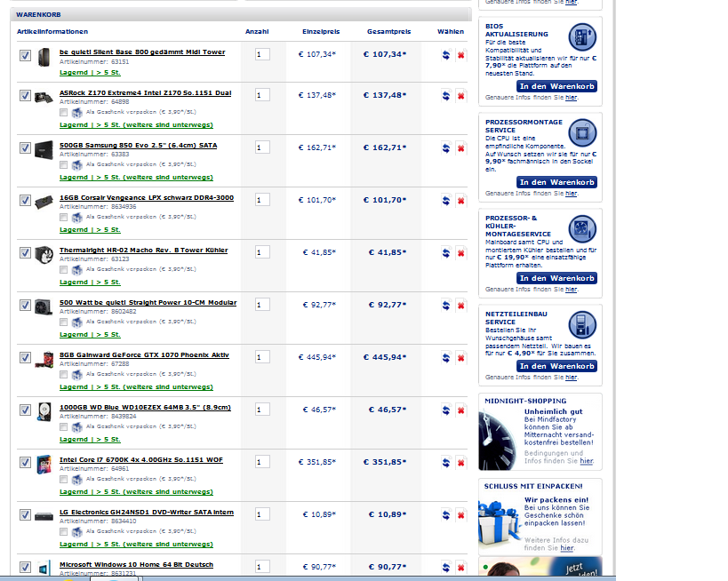728x581 pixels.
Task: Delete Corsair Vengeance LPX from cart
Action: [x=460, y=201]
